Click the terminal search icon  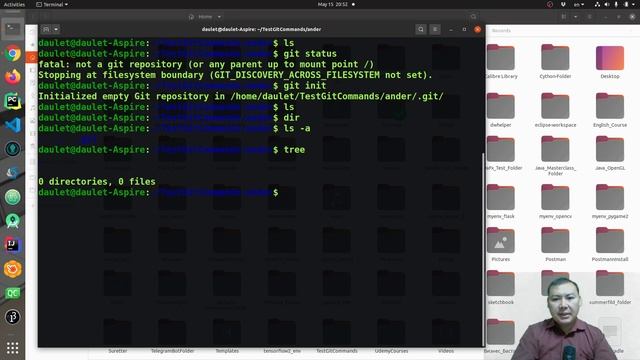(x=421, y=29)
